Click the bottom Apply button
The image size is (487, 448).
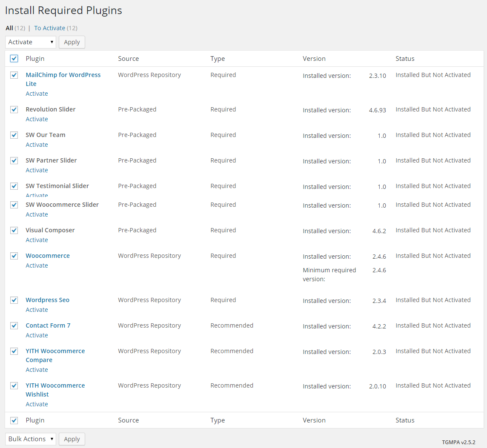coord(72,439)
